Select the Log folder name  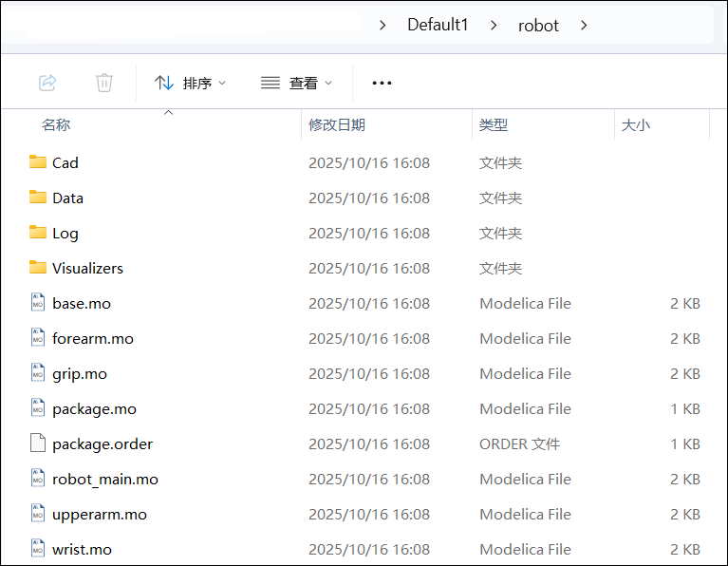pyautogui.click(x=65, y=234)
